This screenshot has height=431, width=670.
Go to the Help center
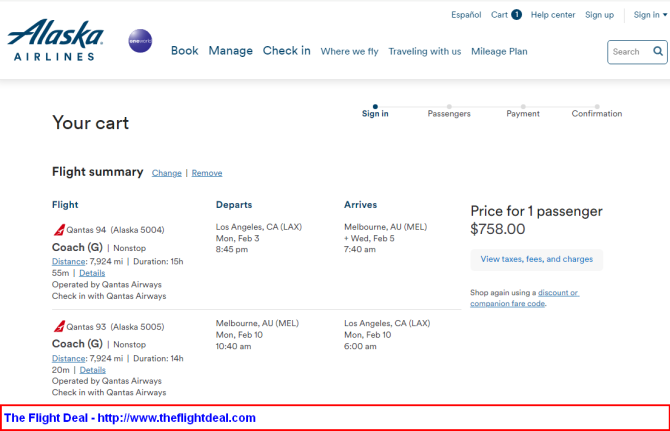pyautogui.click(x=553, y=15)
